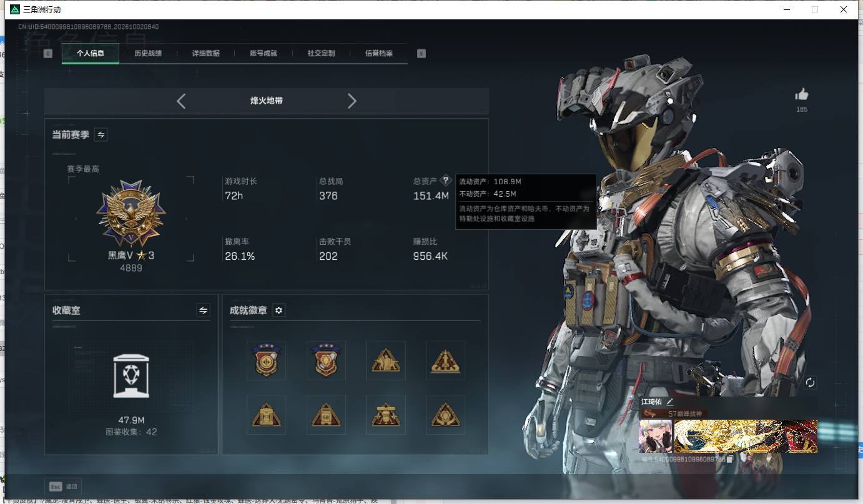The width and height of the screenshot is (863, 504).
Task: Click the E key hint right of the tabs
Action: tap(422, 54)
